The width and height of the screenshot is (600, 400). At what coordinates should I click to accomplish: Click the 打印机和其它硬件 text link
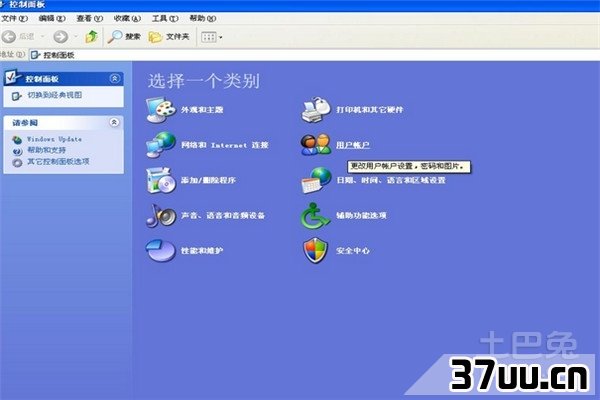(x=370, y=110)
